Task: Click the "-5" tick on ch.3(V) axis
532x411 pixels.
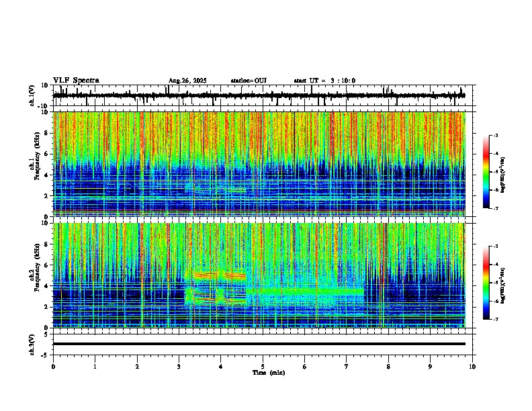Action: click(x=46, y=355)
